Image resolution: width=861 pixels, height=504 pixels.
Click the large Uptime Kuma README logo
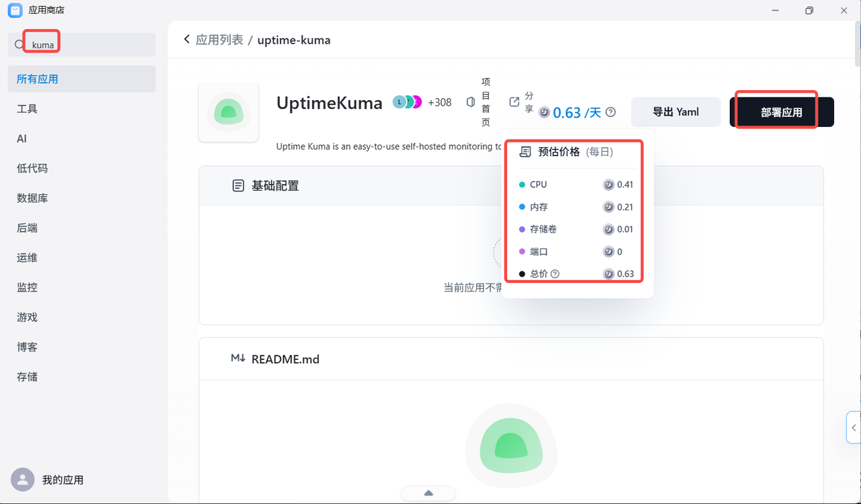pos(511,446)
